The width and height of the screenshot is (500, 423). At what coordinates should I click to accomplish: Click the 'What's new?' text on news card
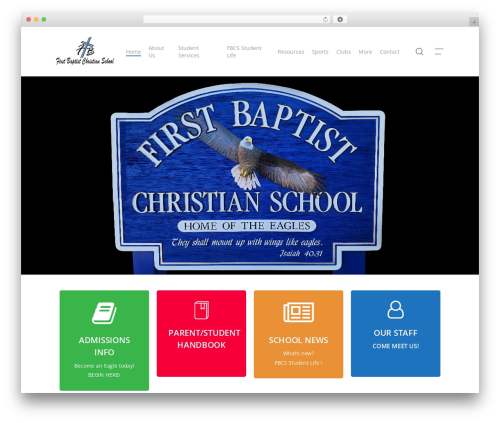pos(298,353)
